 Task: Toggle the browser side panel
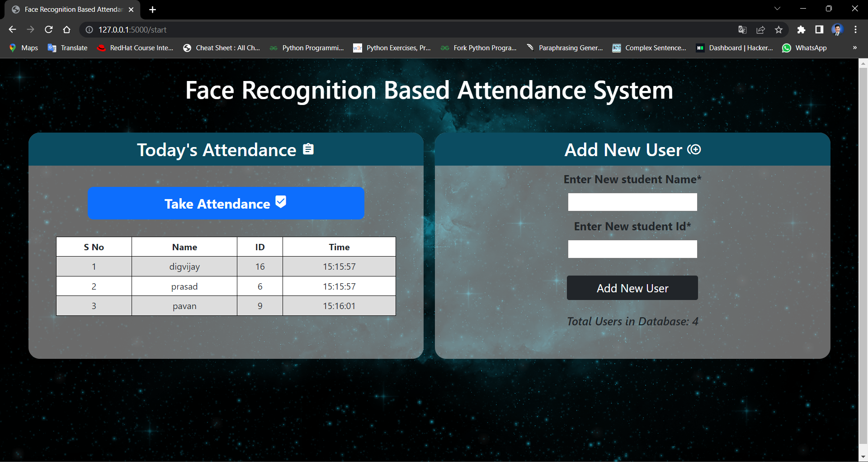click(819, 29)
